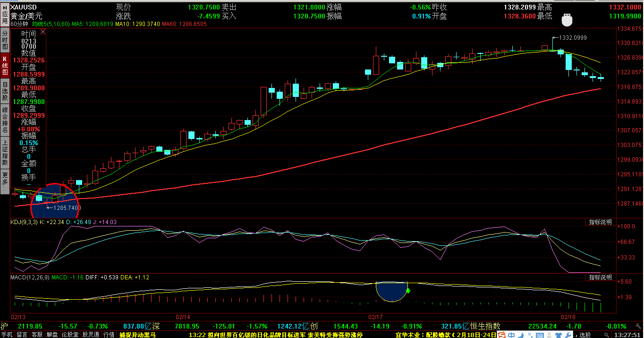Open 留言 in the bottom bar
644x338 pixels.
pyautogui.click(x=22, y=334)
